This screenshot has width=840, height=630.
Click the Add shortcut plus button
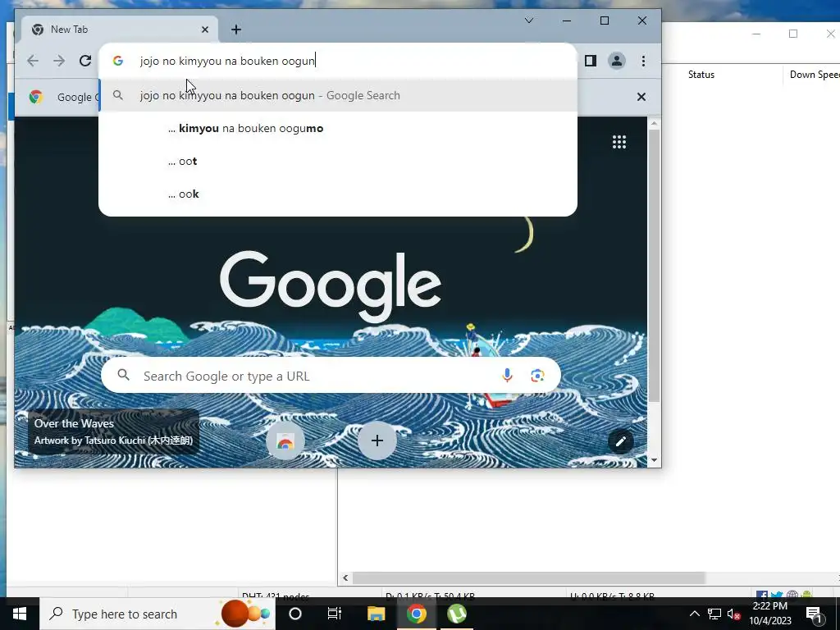[x=377, y=441]
